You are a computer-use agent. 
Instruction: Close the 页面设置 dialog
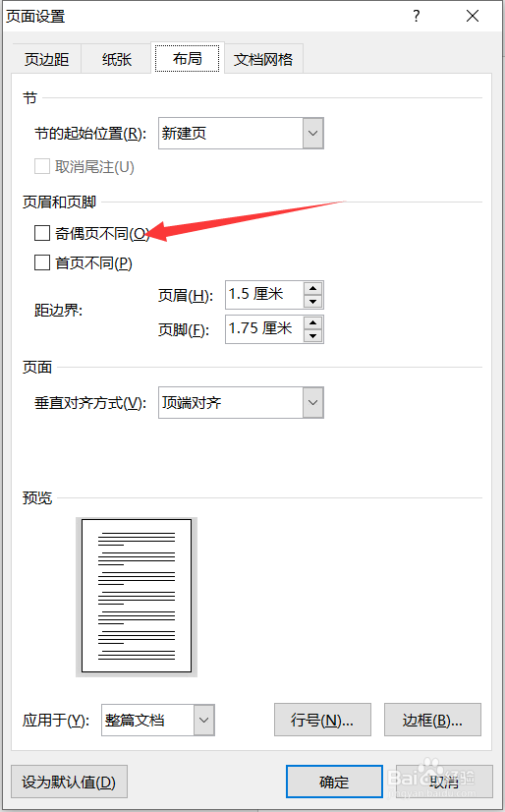[473, 16]
